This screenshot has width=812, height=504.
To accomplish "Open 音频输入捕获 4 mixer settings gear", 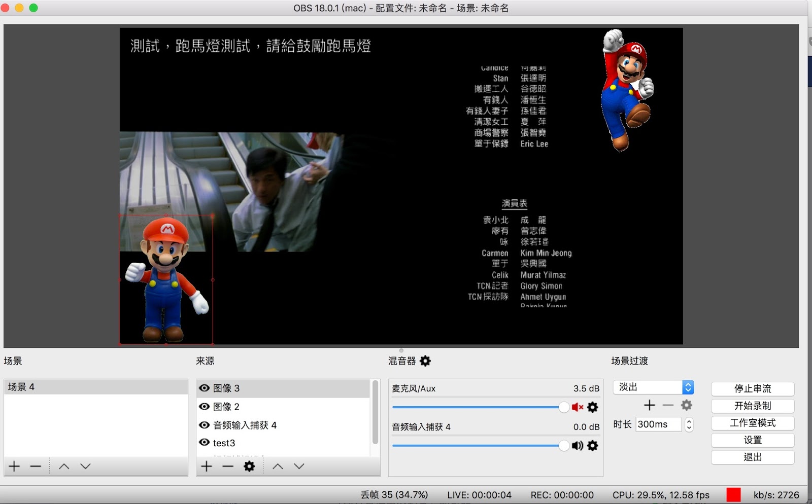I will coord(593,446).
